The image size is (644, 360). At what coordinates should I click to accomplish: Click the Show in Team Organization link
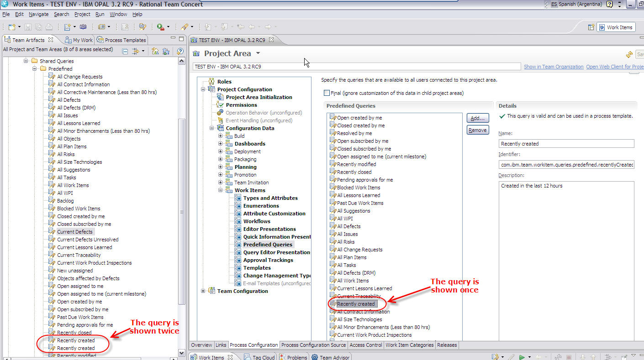click(x=554, y=67)
